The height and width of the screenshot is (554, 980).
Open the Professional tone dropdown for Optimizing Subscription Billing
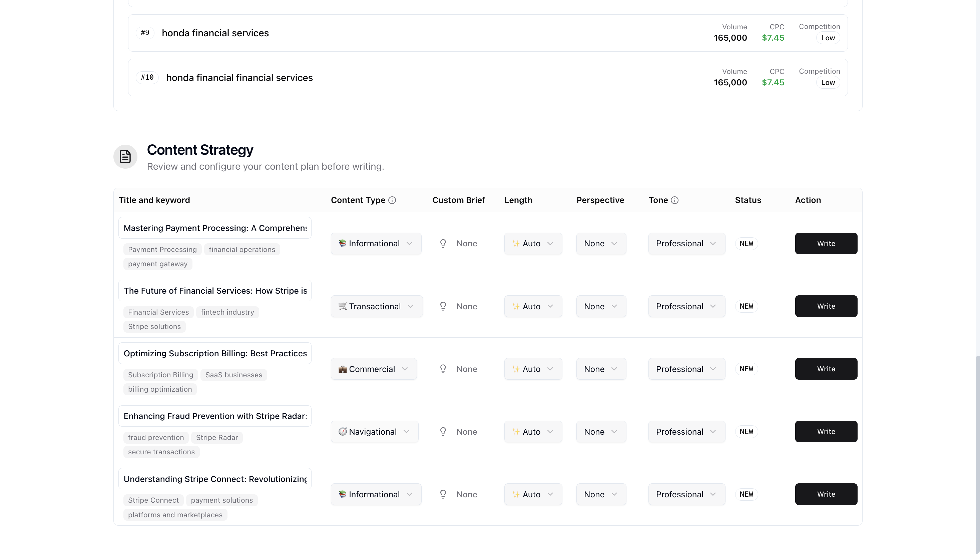[686, 369]
